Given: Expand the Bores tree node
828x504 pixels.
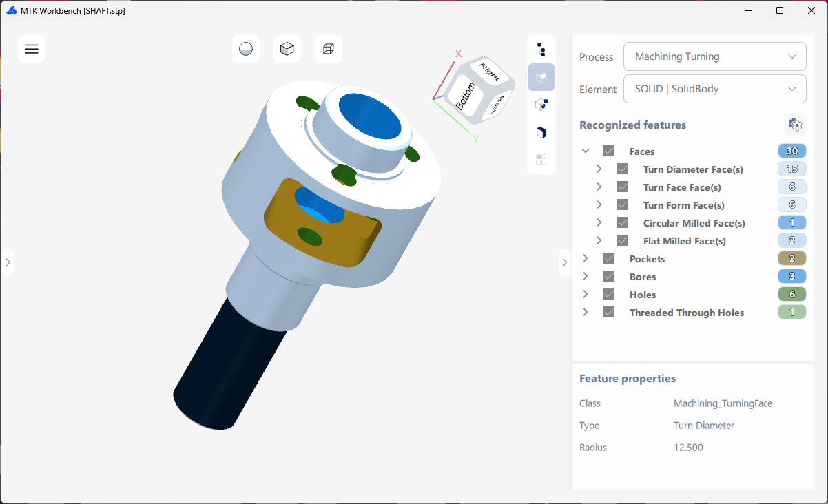Looking at the screenshot, I should tap(586, 276).
